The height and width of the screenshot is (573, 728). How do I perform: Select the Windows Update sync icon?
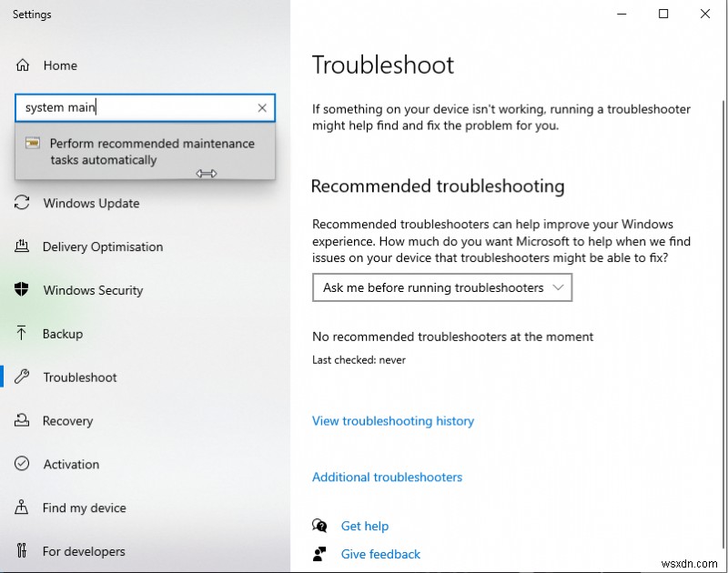point(22,203)
